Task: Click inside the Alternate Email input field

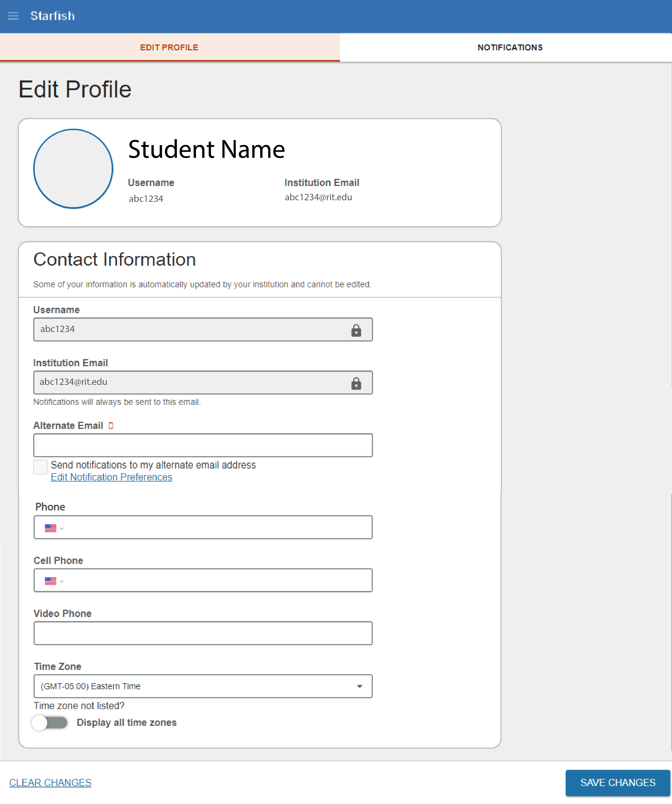Action: pyautogui.click(x=203, y=445)
